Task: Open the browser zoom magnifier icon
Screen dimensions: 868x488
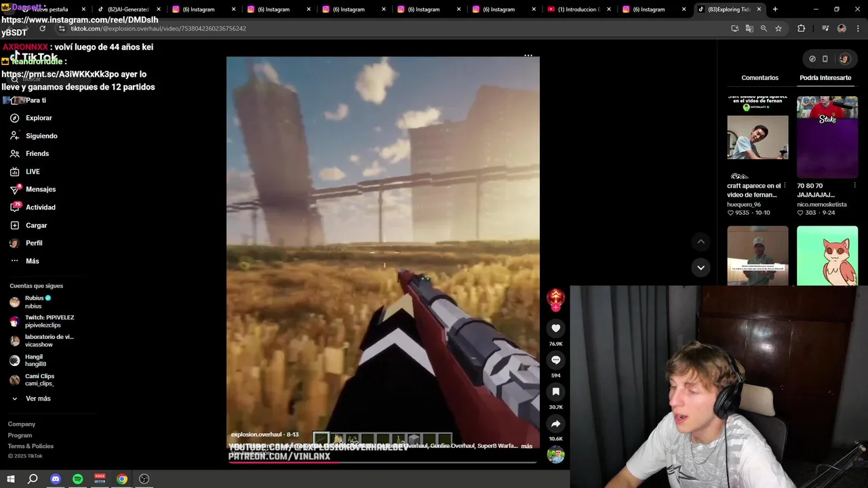Action: (x=764, y=28)
